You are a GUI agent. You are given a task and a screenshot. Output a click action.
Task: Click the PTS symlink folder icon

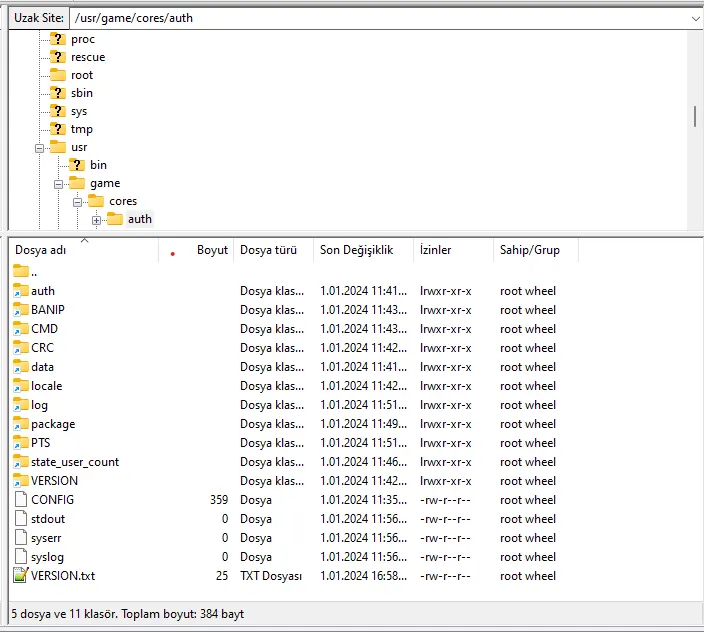(21, 442)
